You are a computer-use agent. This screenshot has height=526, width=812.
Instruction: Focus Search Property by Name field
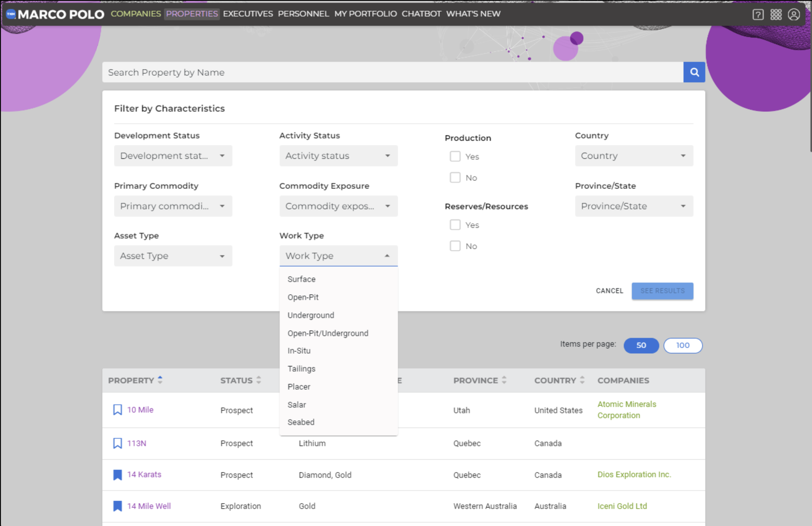393,72
